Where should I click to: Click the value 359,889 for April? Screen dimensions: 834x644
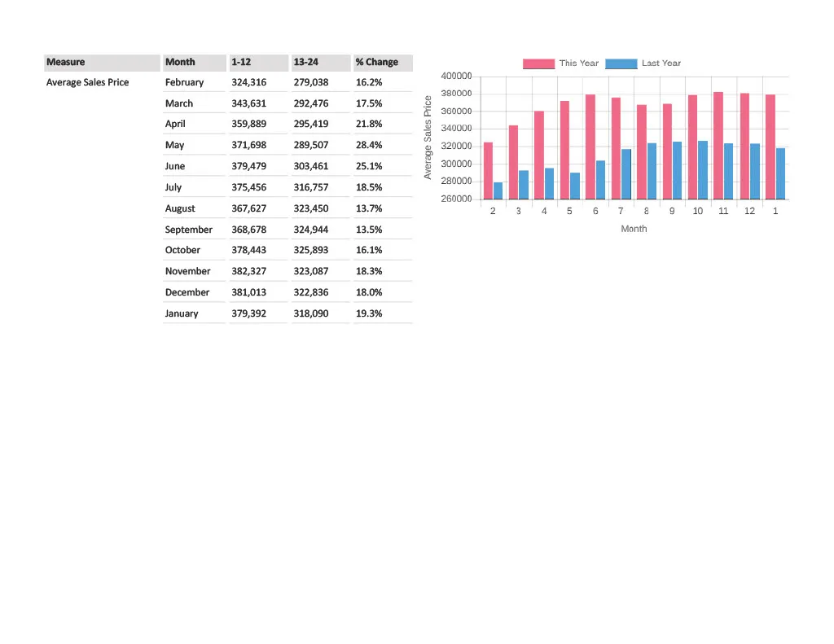coord(249,124)
